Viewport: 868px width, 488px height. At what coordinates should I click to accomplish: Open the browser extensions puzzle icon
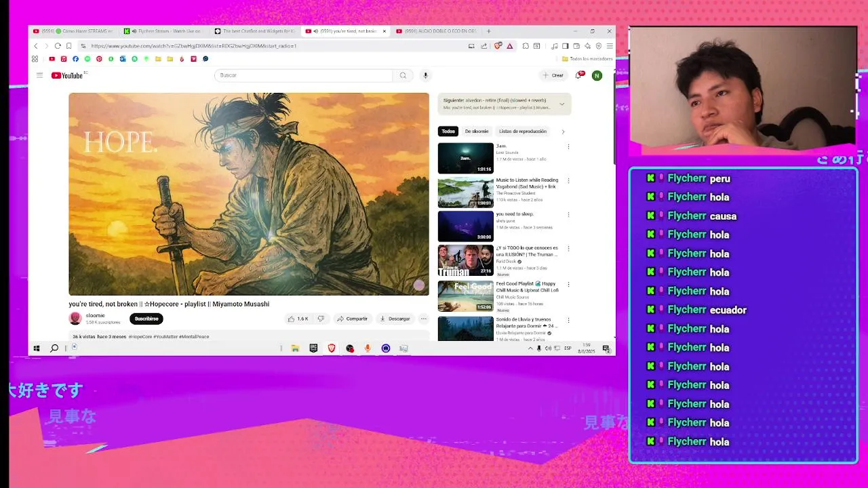coord(526,46)
